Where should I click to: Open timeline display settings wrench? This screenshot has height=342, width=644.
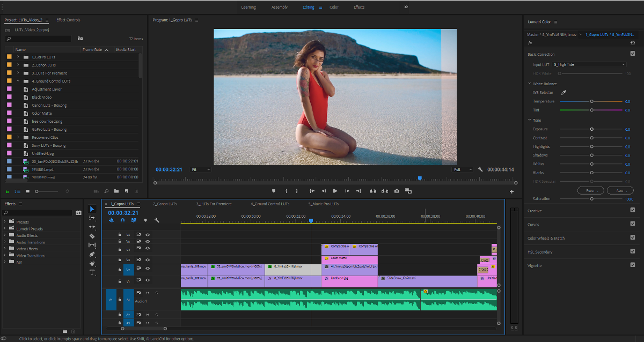click(157, 220)
